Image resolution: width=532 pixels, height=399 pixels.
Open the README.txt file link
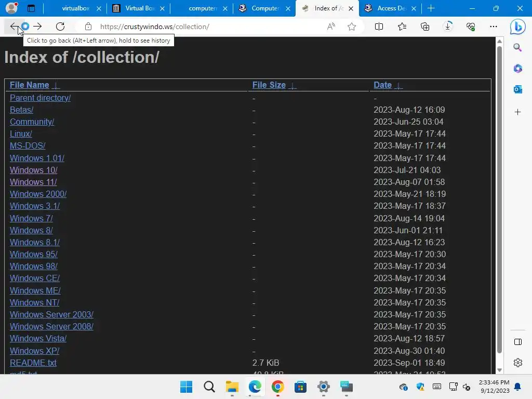click(x=33, y=363)
